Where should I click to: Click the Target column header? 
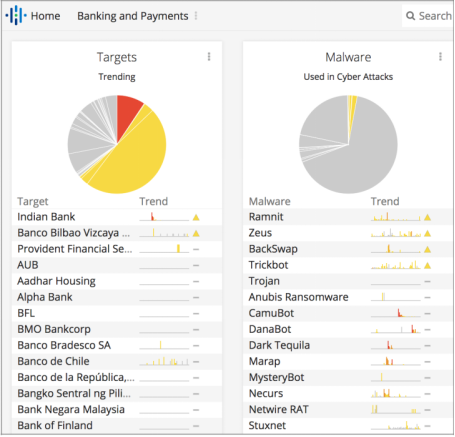point(33,201)
